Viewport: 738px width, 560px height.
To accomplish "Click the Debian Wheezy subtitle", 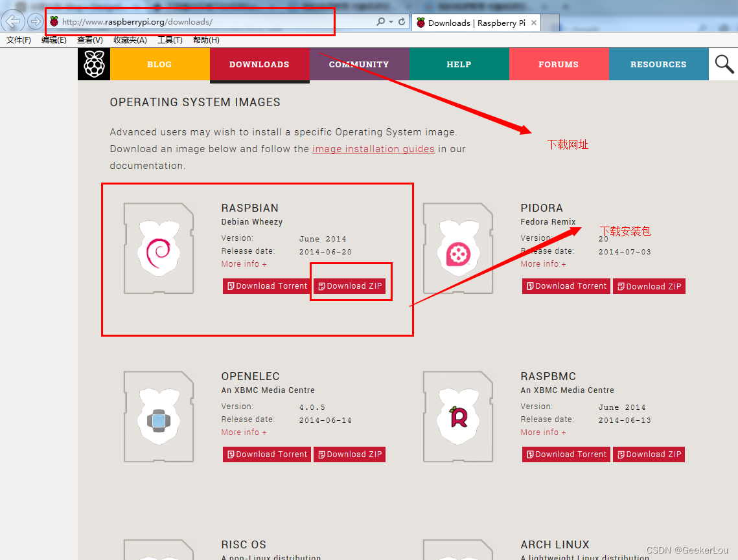I will (252, 222).
